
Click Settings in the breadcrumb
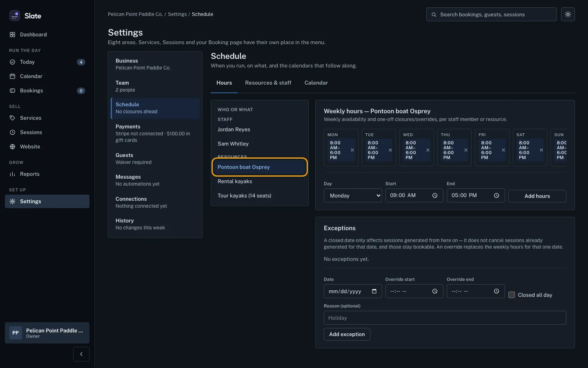[x=177, y=14]
